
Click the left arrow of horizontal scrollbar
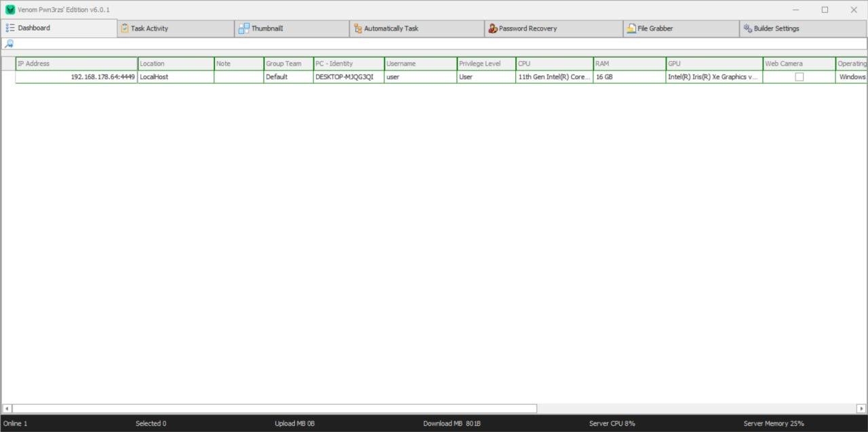[7, 408]
